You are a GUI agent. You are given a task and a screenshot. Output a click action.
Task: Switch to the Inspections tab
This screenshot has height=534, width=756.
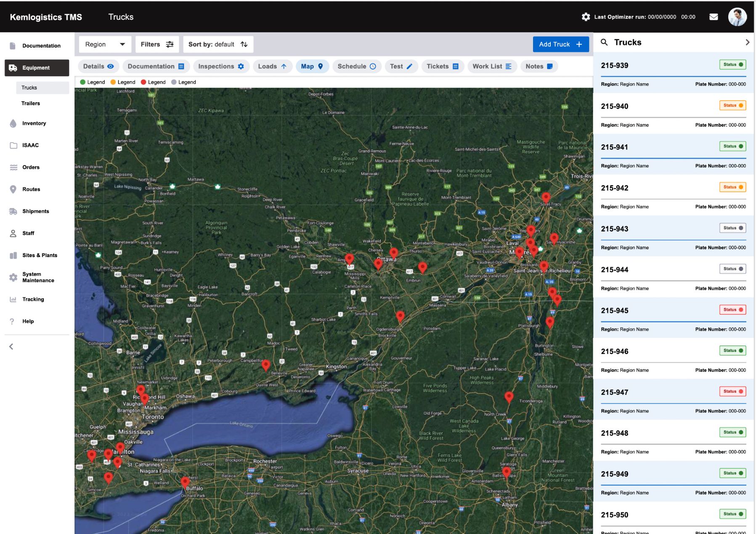[221, 66]
